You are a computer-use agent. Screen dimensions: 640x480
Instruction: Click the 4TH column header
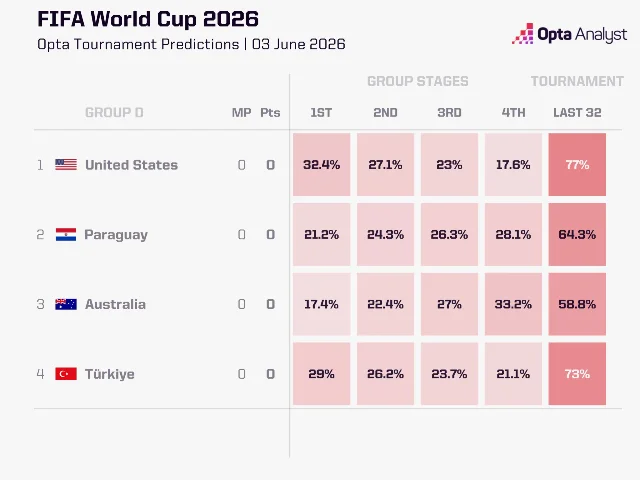tap(513, 112)
